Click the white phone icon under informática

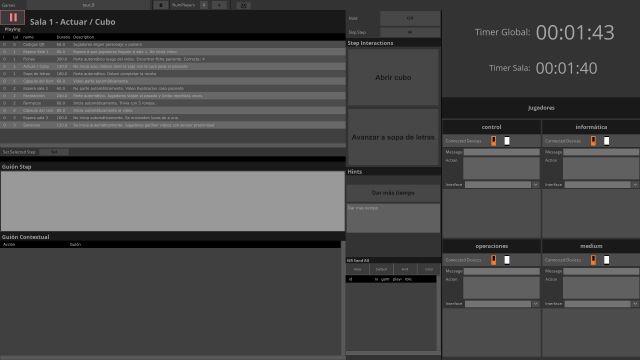click(607, 141)
